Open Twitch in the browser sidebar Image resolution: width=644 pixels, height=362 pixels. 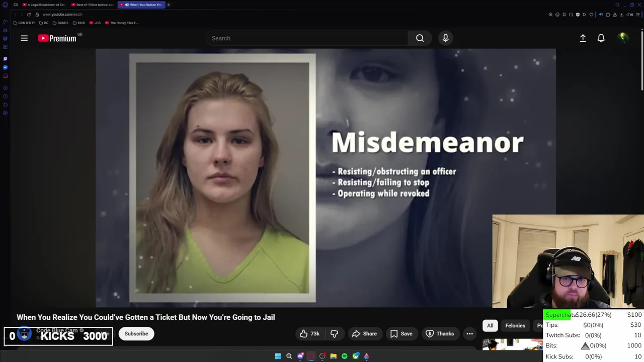pos(5,59)
